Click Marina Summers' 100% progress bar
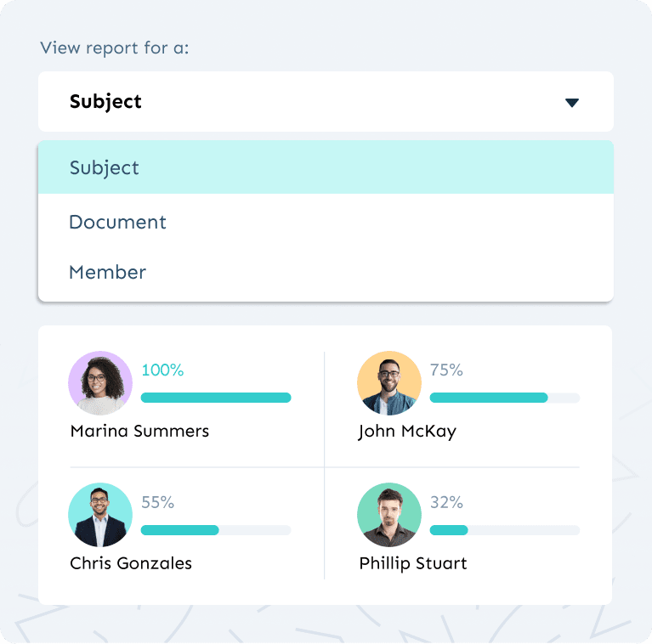 pyautogui.click(x=216, y=398)
